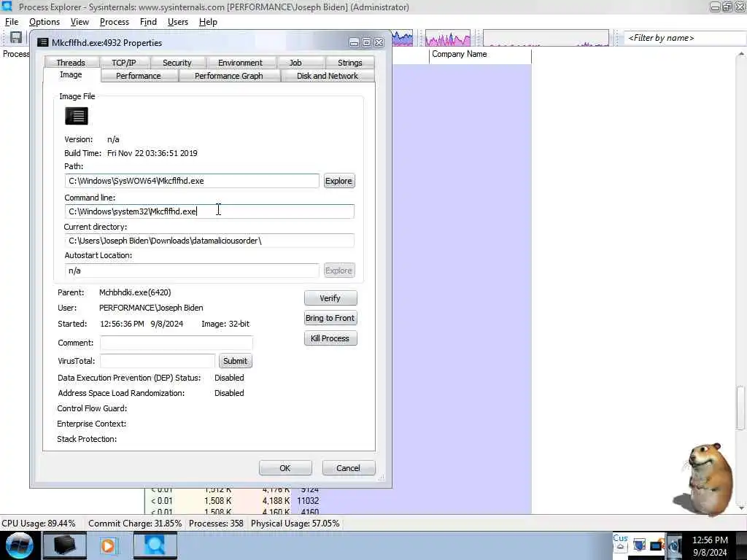This screenshot has height=560, width=747.
Task: Click OK in the Properties dialog
Action: click(285, 468)
